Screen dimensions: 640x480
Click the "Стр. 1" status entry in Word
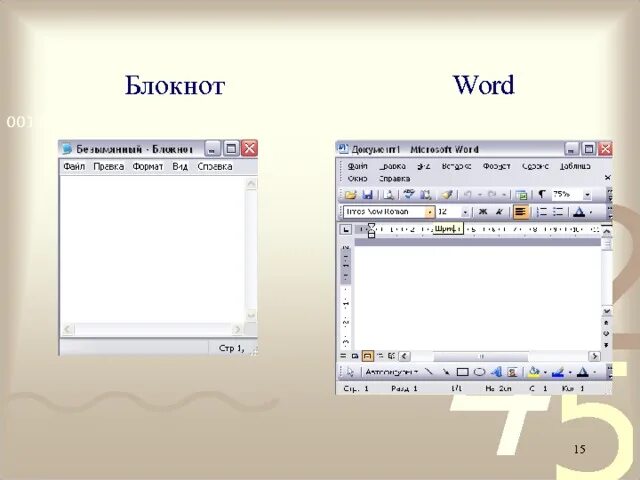click(x=356, y=389)
